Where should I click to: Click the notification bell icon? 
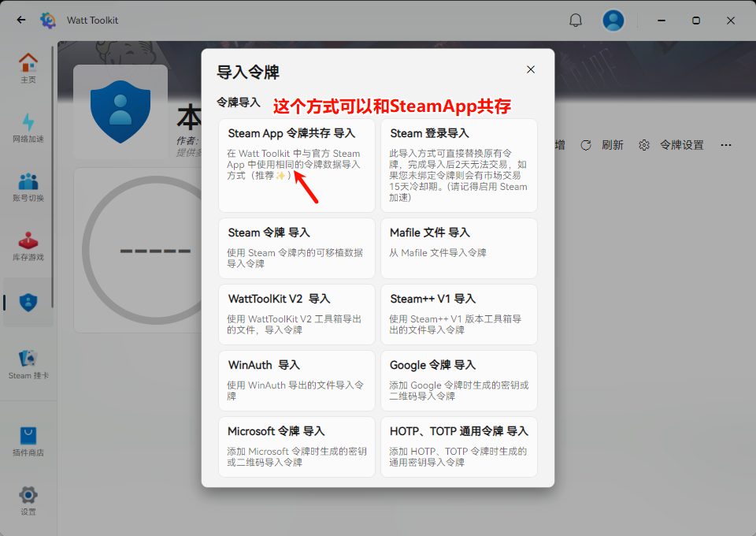576,20
